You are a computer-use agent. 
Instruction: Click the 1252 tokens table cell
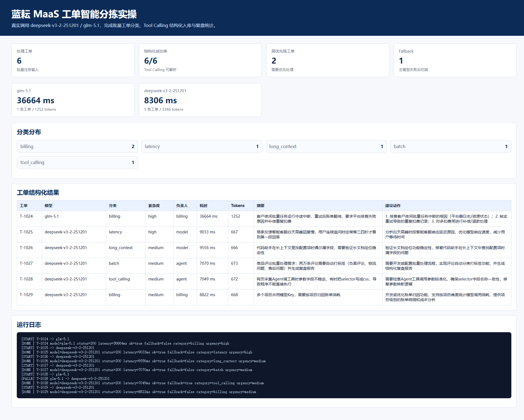coord(241,219)
